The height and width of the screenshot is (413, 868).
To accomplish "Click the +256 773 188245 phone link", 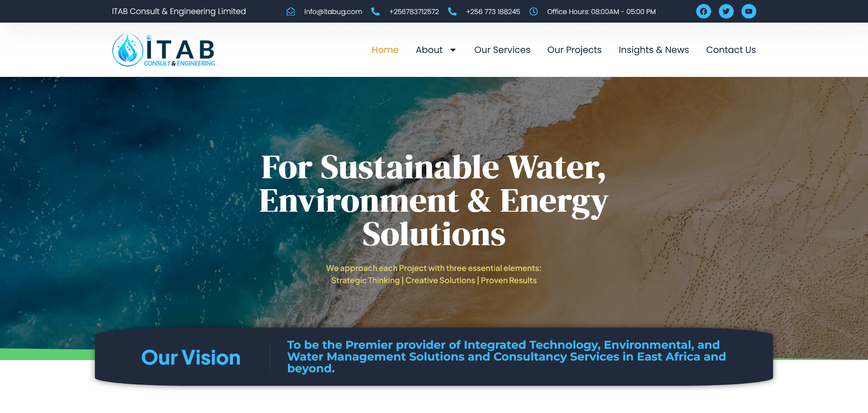I will (493, 11).
